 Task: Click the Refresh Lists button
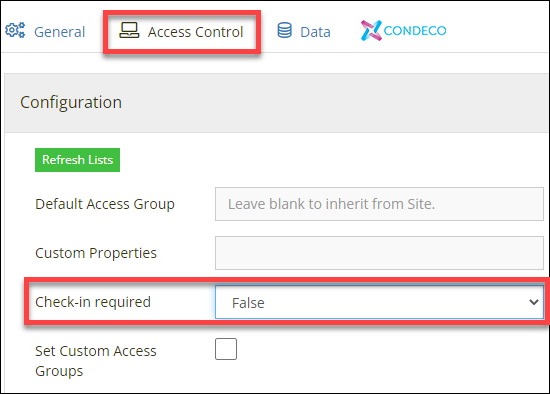pyautogui.click(x=78, y=160)
